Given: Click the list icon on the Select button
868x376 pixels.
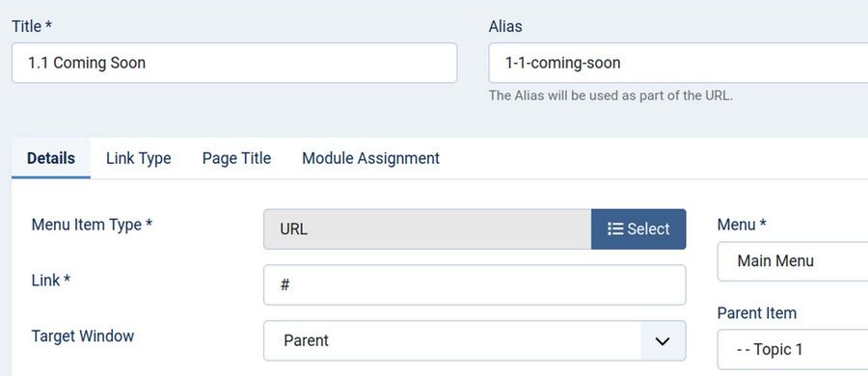Looking at the screenshot, I should pyautogui.click(x=615, y=228).
